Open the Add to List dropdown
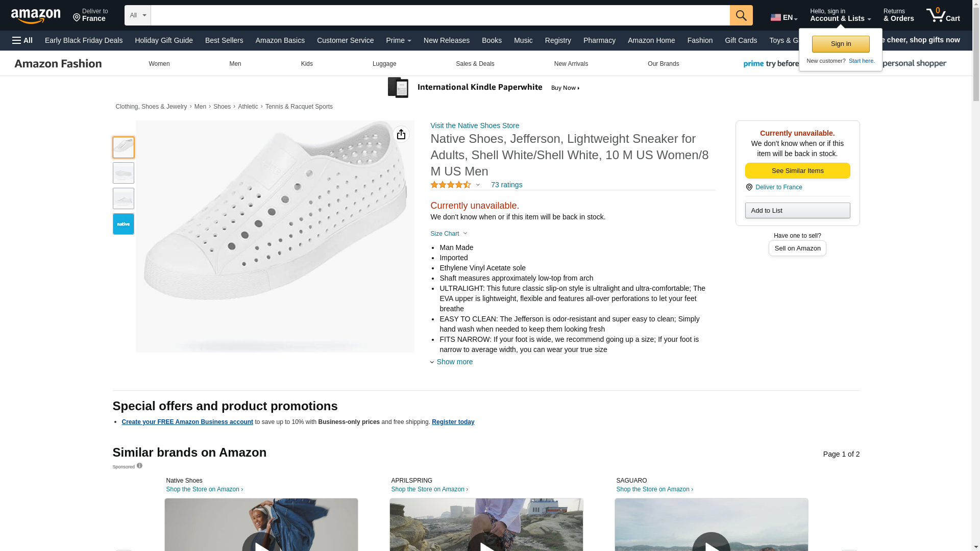 [x=797, y=210]
